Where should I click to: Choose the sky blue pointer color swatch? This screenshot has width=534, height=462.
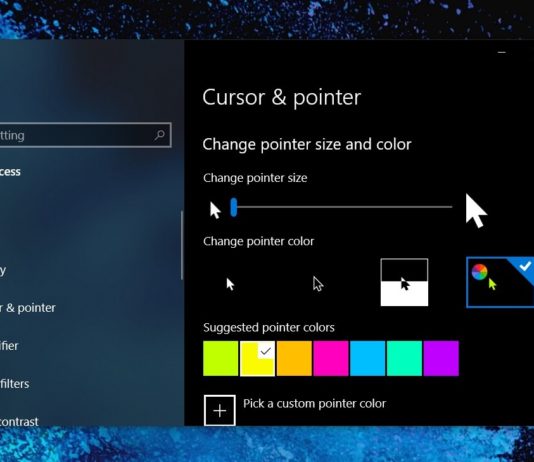coord(368,359)
